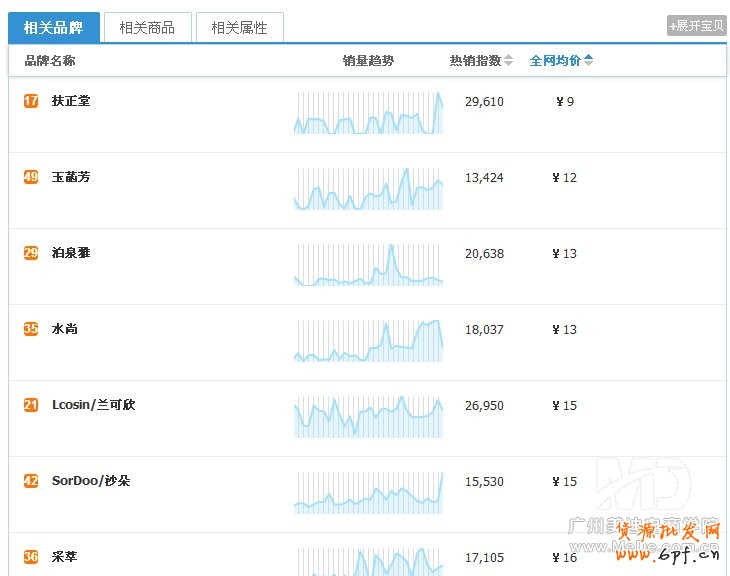Sort by 热销指数 column arrows
The height and width of the screenshot is (576, 730).
point(508,60)
